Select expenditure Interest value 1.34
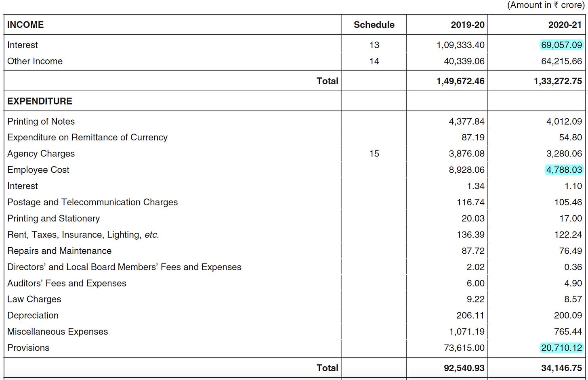 476,186
